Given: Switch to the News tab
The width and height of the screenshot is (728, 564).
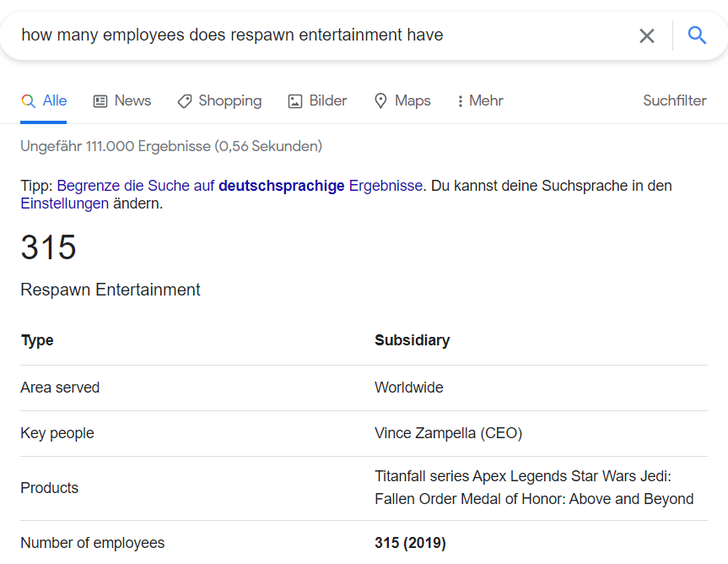Looking at the screenshot, I should coord(122,100).
